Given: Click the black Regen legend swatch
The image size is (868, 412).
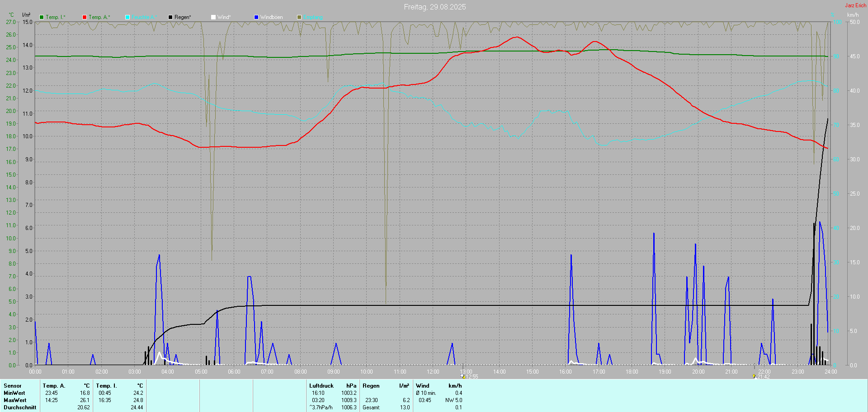Looking at the screenshot, I should 170,17.
